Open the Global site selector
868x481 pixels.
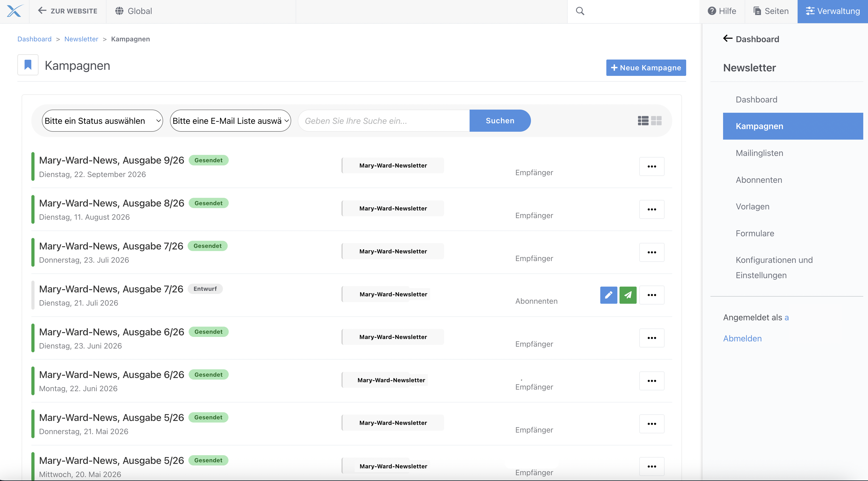[x=134, y=11]
